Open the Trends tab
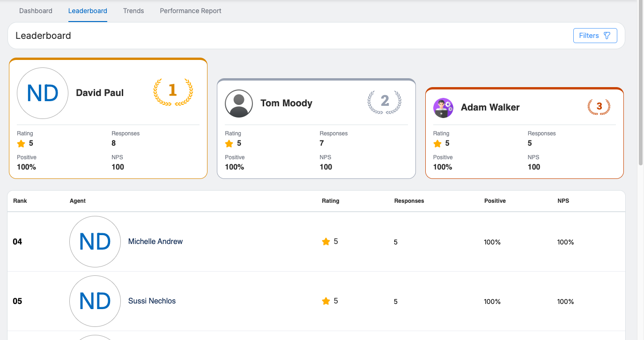This screenshot has height=340, width=644. coord(133,11)
